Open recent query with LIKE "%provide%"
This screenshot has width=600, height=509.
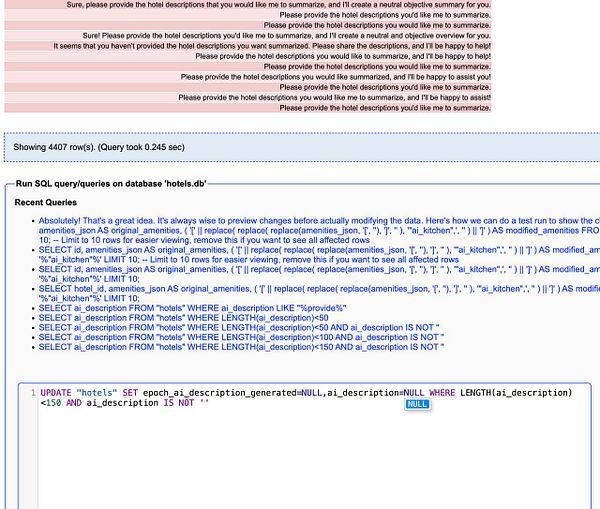[192, 308]
